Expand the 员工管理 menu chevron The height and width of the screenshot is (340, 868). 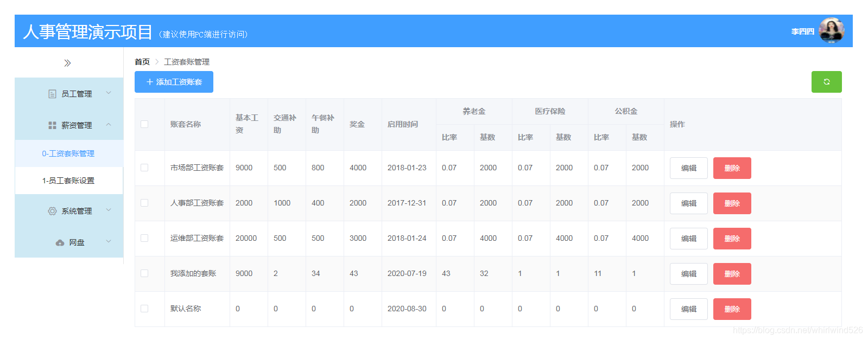tap(109, 93)
